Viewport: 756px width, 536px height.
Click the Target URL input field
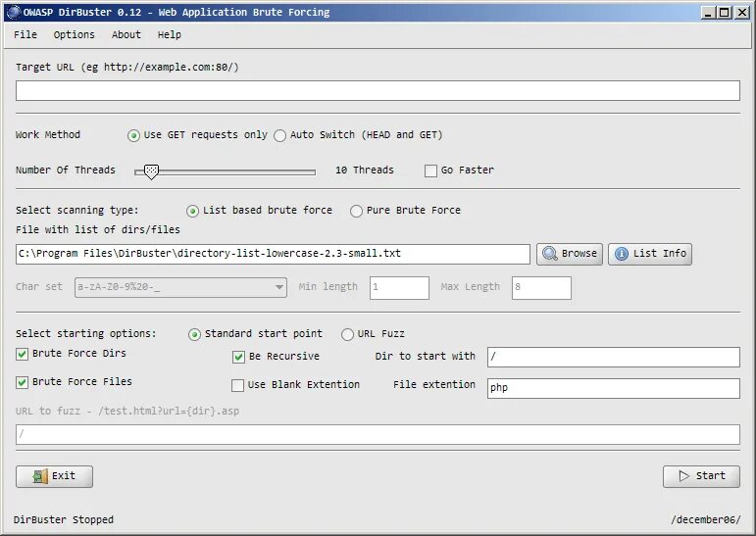click(378, 90)
